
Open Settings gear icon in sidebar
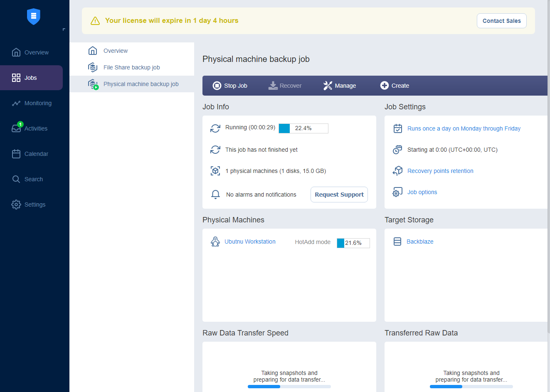pyautogui.click(x=16, y=205)
